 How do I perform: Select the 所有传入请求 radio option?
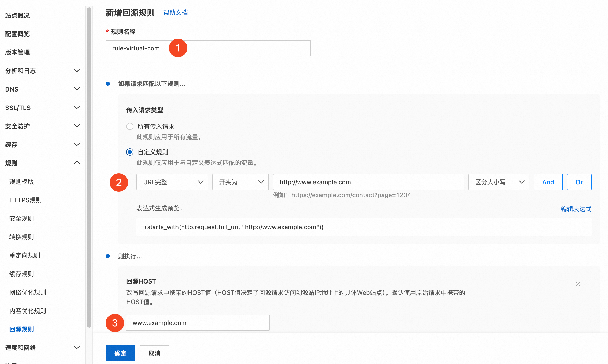(130, 126)
